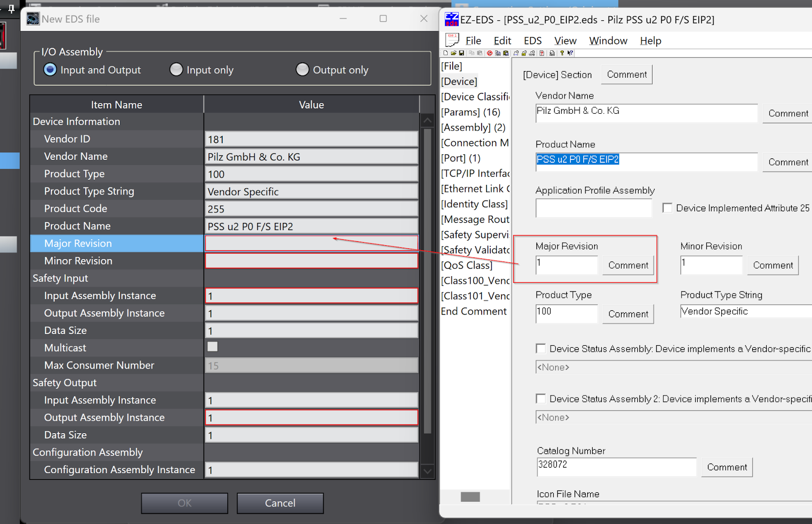The width and height of the screenshot is (812, 524).
Task: Click the red prohibited-circle icon in EZ-EDS toolbar
Action: click(490, 53)
